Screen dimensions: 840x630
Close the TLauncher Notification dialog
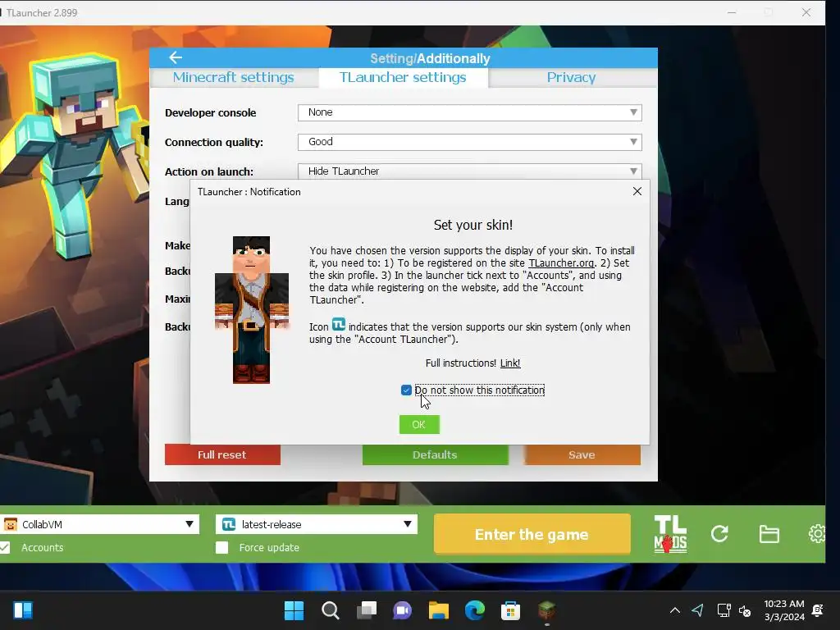point(637,191)
